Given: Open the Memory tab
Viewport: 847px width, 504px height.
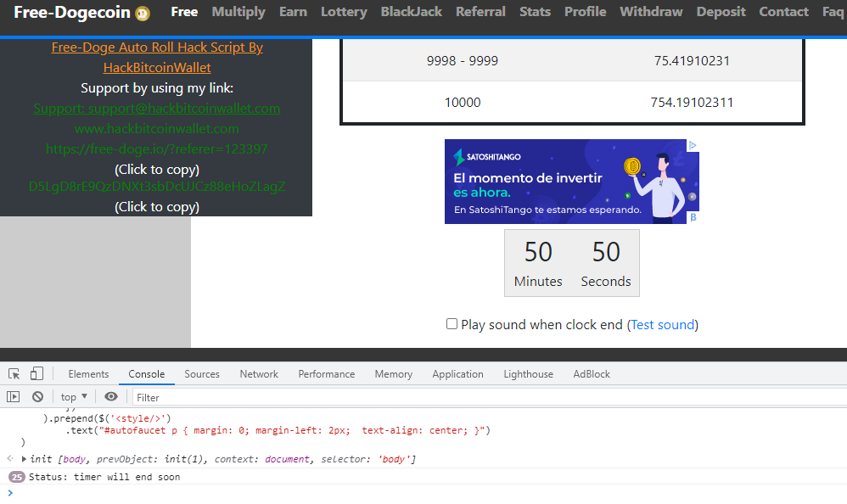Looking at the screenshot, I should 393,374.
